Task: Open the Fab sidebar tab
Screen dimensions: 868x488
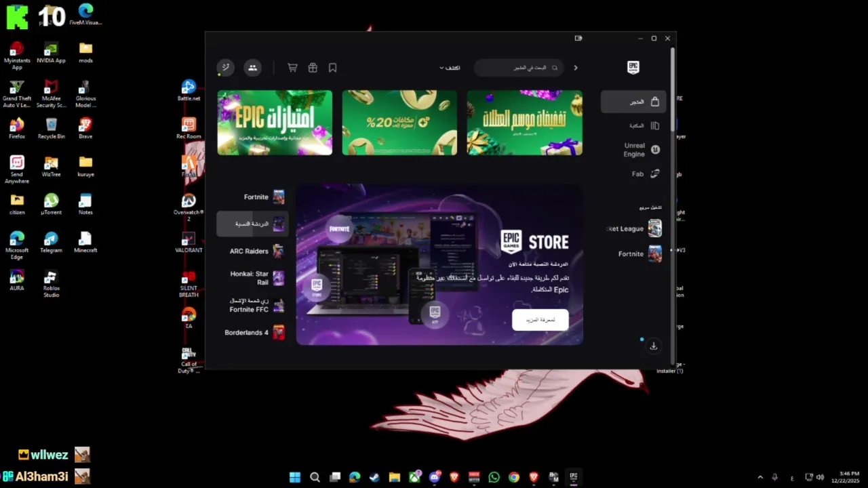Action: pos(646,174)
